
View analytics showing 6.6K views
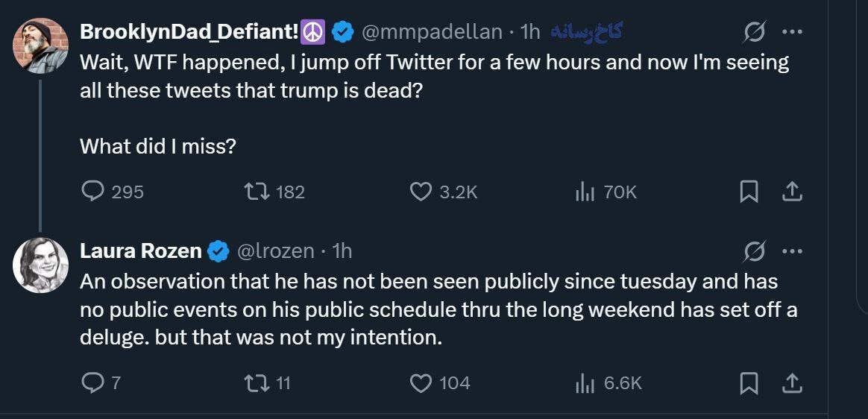(585, 383)
